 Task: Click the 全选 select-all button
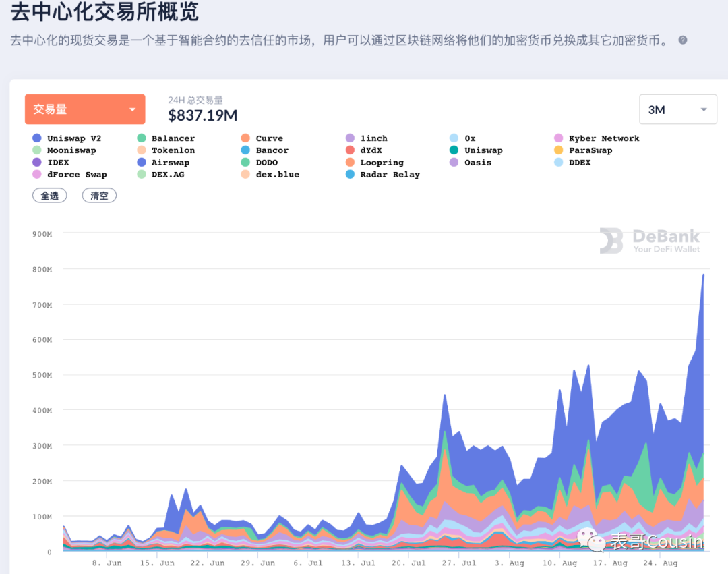click(x=49, y=195)
